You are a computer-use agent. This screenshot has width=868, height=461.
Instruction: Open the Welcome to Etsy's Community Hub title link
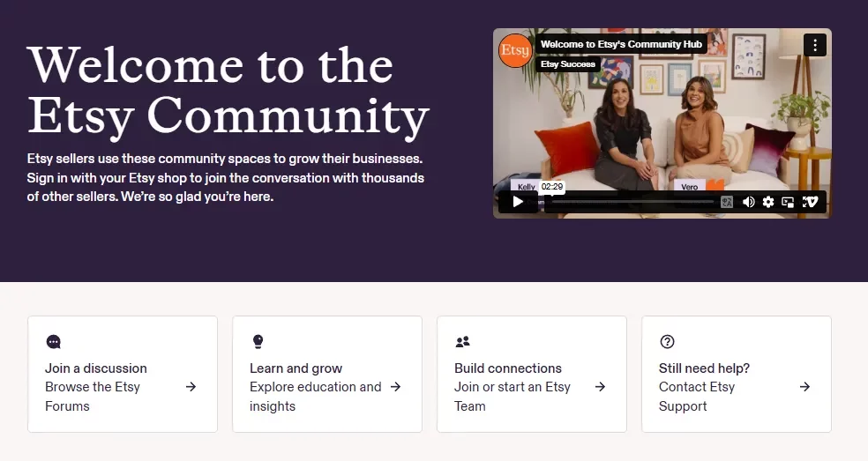point(621,44)
